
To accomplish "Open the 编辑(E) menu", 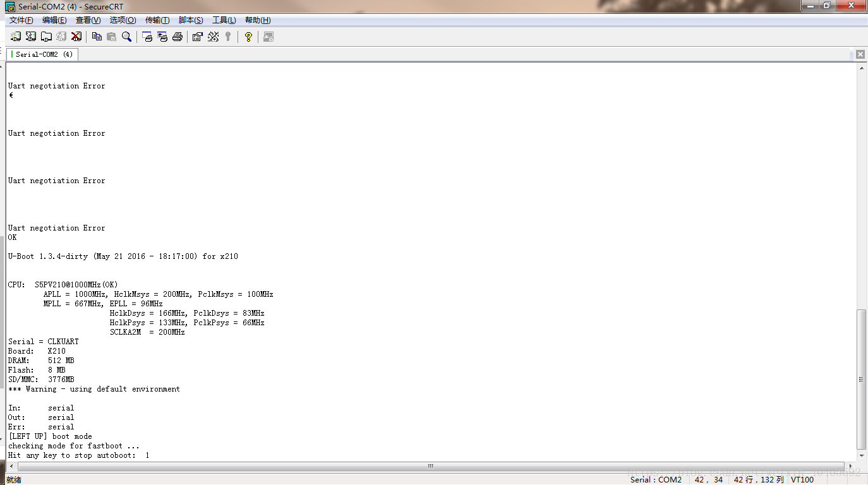I will pos(54,20).
